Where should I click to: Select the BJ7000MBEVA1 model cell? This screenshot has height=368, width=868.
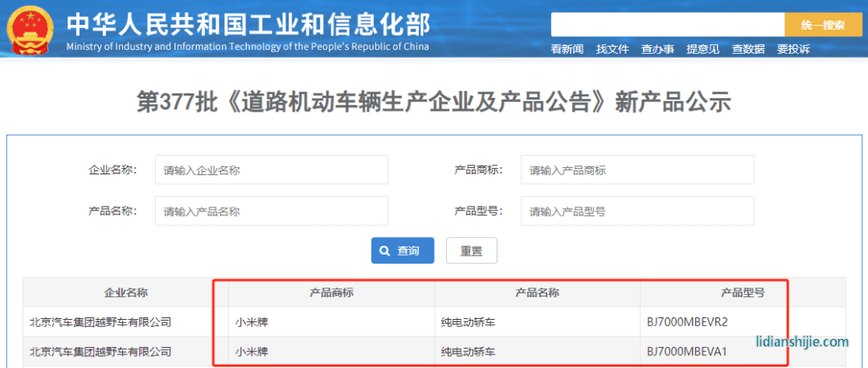(686, 352)
